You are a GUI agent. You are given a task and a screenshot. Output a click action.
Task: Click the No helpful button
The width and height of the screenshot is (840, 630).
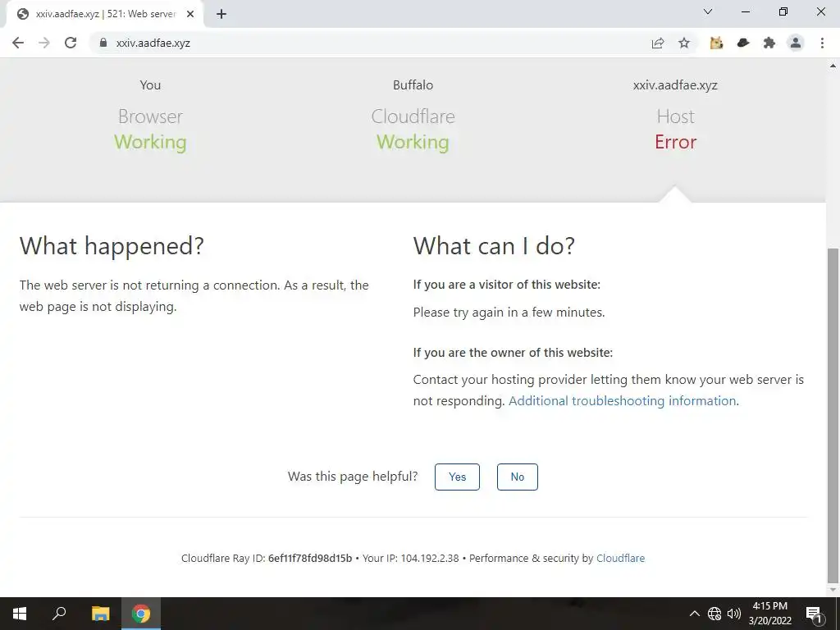pyautogui.click(x=518, y=477)
